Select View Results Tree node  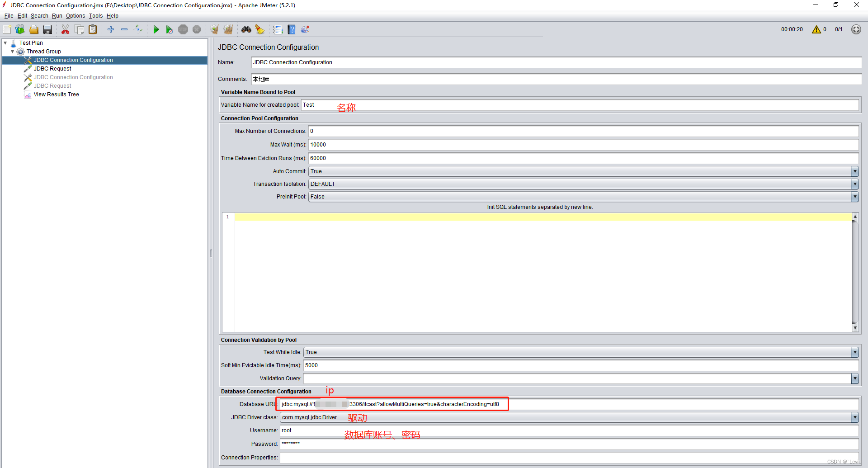[x=56, y=95]
